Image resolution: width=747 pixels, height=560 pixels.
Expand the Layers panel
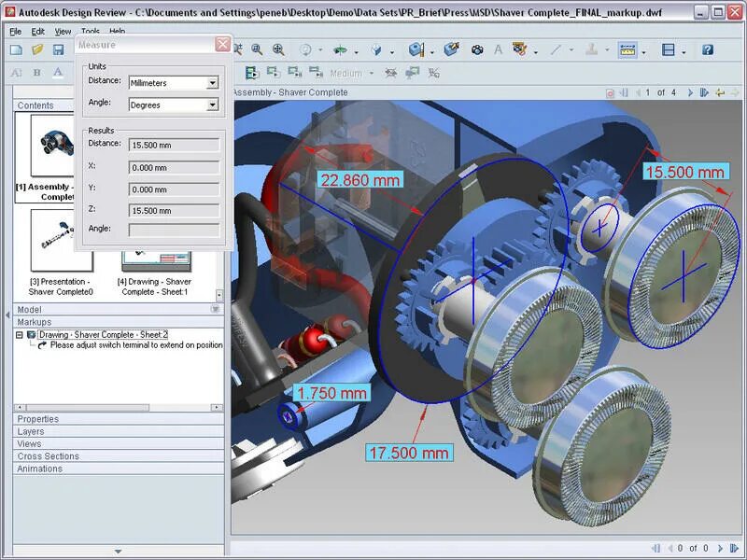coord(119,431)
